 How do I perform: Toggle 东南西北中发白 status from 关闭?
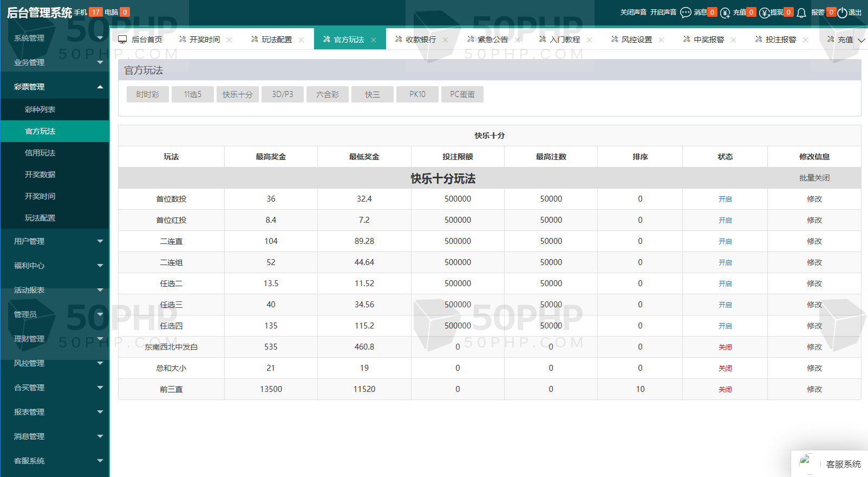click(725, 347)
